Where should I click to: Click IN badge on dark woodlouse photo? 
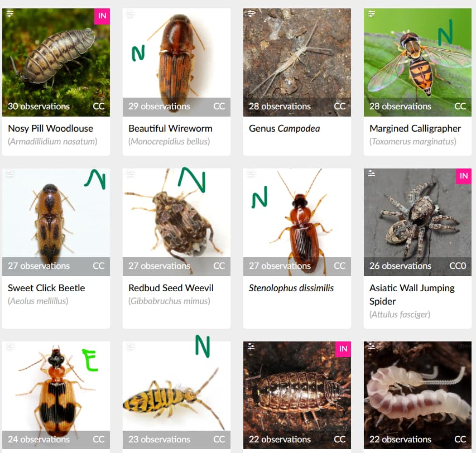point(343,349)
